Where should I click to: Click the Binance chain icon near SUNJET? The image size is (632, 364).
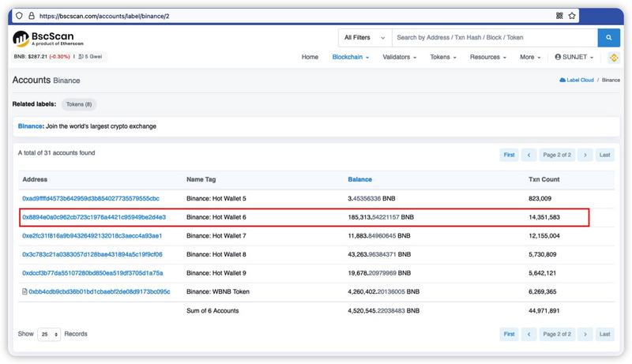point(614,58)
